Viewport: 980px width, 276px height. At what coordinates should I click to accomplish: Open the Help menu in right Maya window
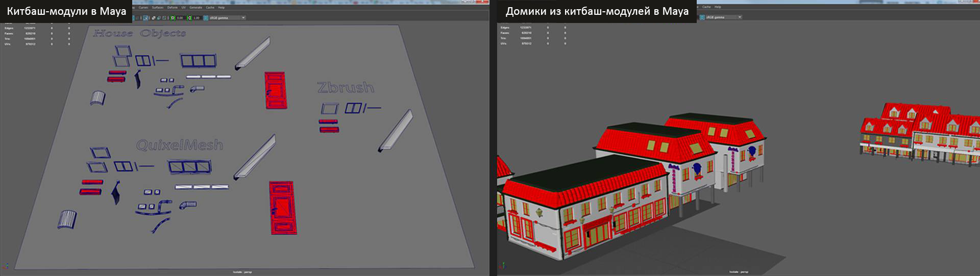click(718, 7)
